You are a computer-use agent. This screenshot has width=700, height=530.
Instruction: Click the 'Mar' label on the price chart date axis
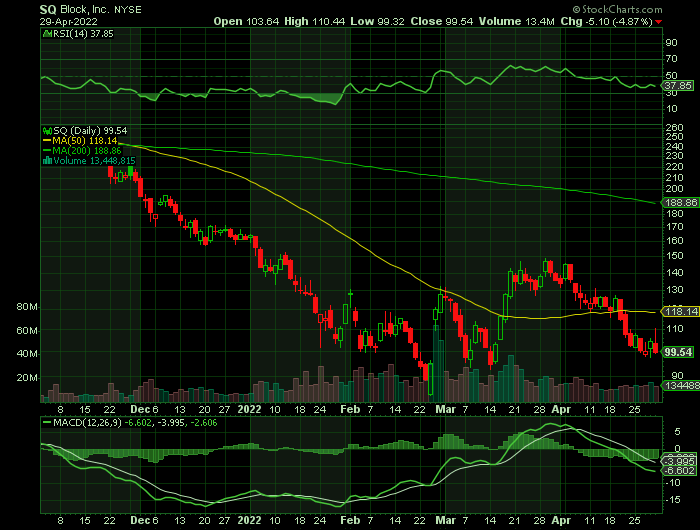[x=446, y=409]
